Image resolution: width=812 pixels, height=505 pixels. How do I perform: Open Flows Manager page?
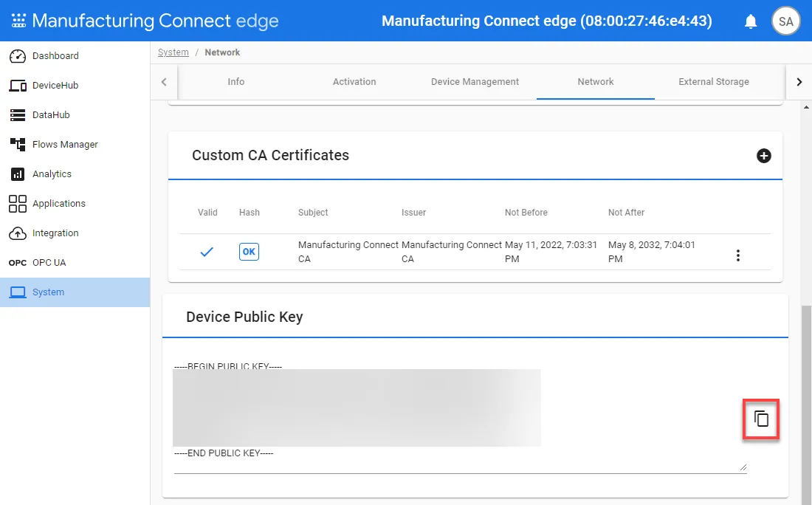coord(65,145)
